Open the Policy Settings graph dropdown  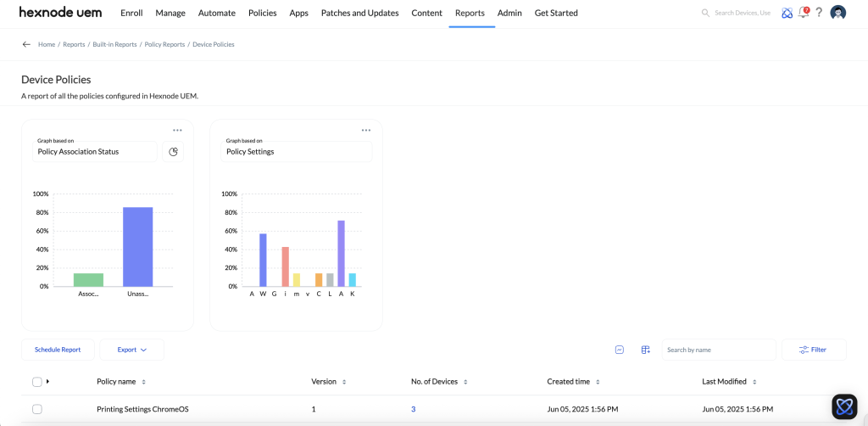click(296, 151)
